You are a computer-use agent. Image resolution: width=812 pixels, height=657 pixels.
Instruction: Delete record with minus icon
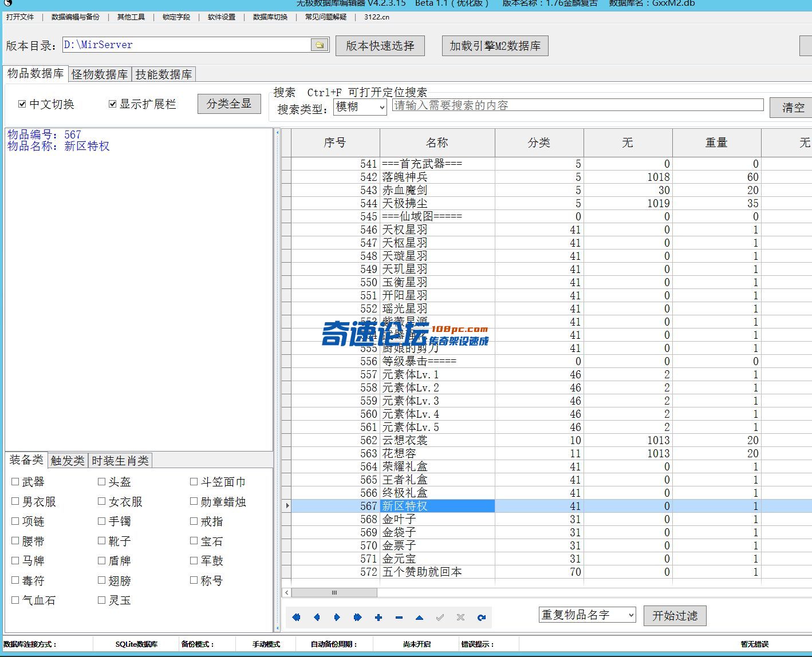[399, 618]
